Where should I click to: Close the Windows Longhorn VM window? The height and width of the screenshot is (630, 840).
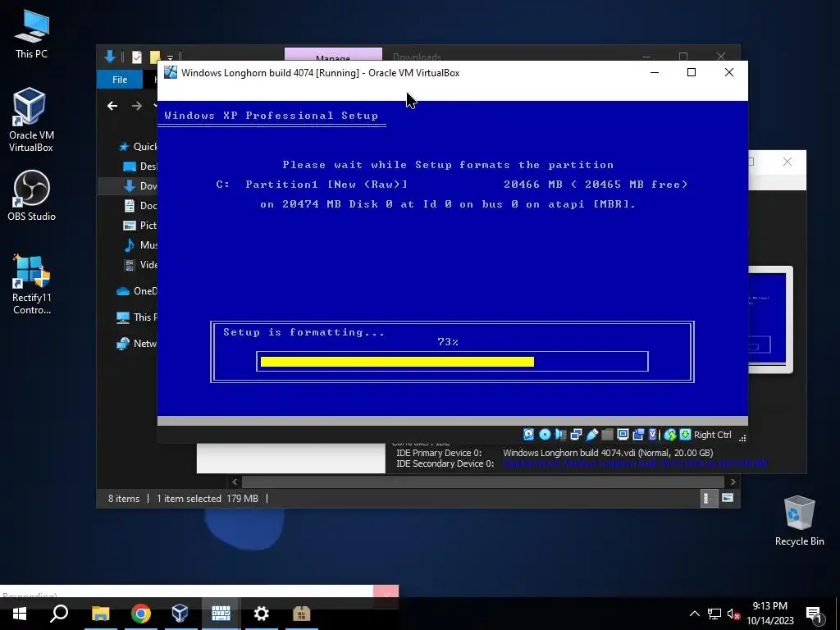(729, 72)
